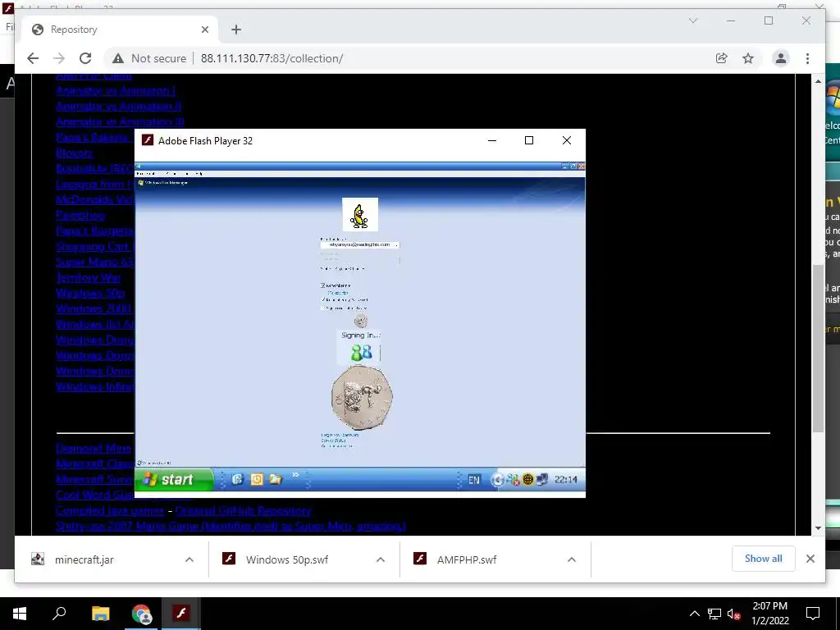The image size is (840, 630).
Task: Open File Explorer from the taskbar
Action: tap(100, 614)
